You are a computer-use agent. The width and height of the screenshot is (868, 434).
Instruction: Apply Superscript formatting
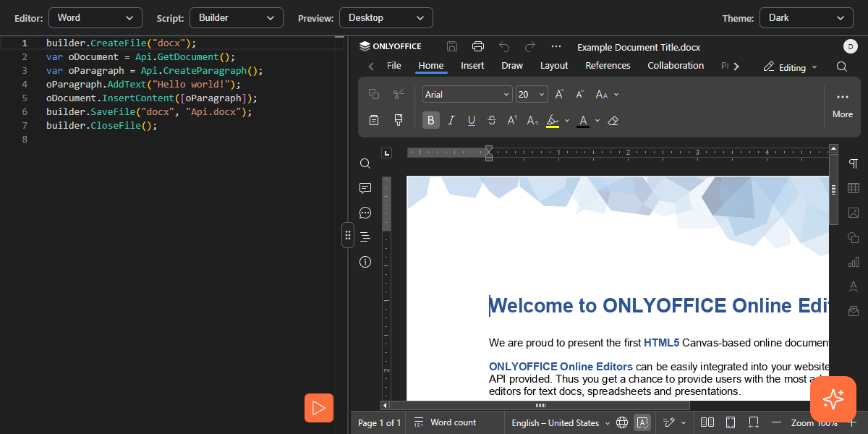tap(512, 120)
